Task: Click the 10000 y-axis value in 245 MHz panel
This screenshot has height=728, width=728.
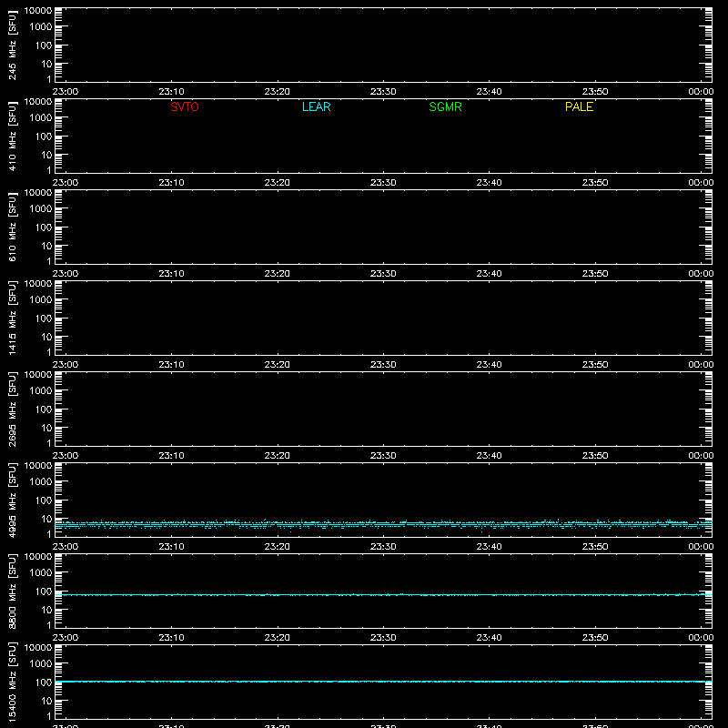Action: (38, 11)
